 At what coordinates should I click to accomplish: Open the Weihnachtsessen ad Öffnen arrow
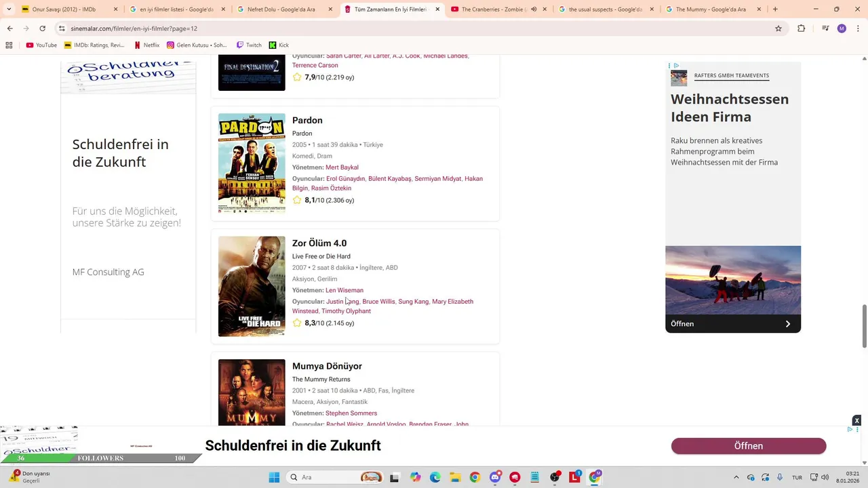coord(788,324)
